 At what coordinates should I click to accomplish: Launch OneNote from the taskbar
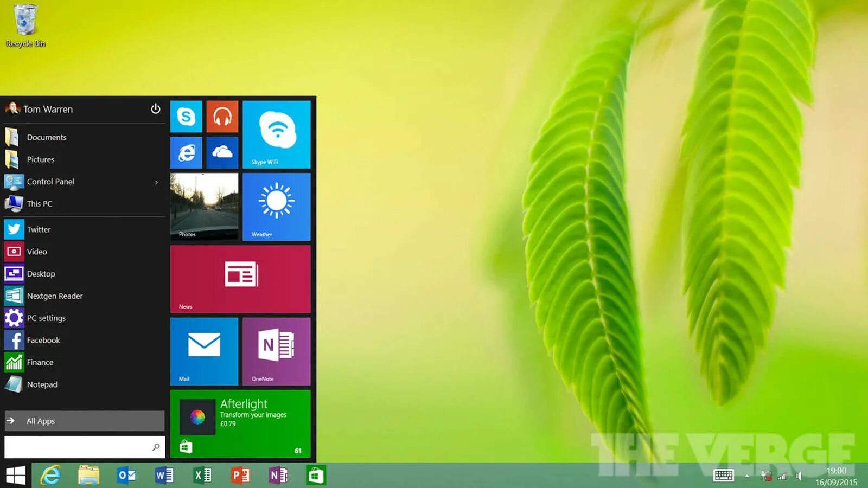[x=278, y=476]
